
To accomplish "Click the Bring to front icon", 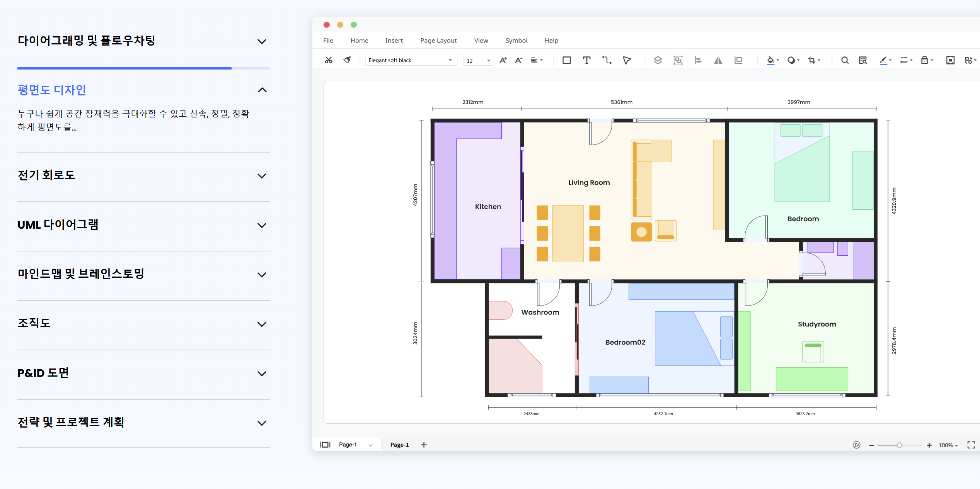I will [738, 60].
